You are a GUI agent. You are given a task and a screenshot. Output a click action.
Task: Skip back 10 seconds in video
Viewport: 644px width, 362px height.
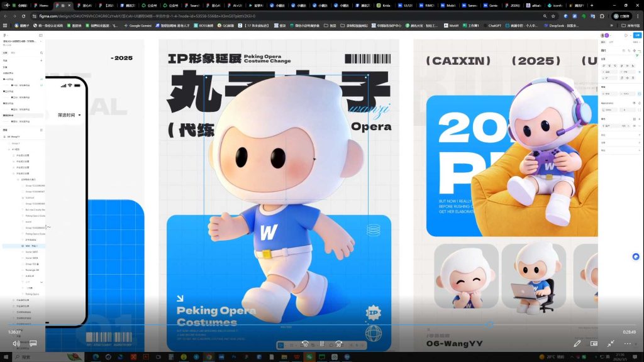coord(305,344)
